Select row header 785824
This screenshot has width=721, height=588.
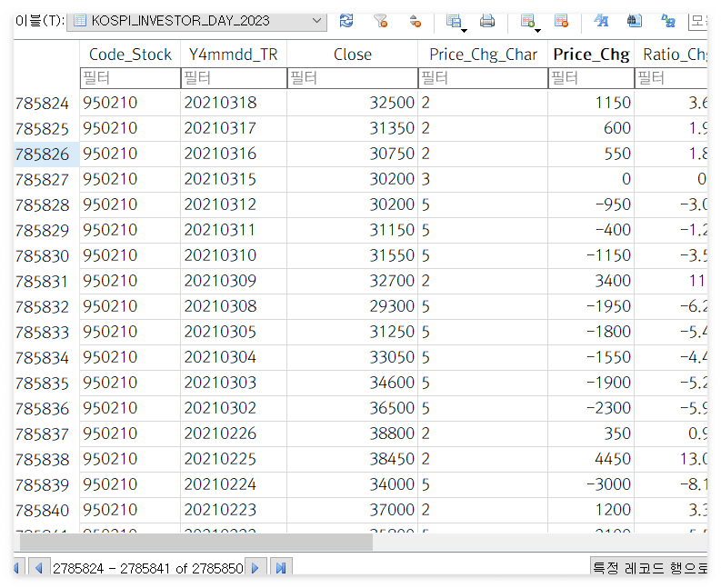tap(46, 103)
